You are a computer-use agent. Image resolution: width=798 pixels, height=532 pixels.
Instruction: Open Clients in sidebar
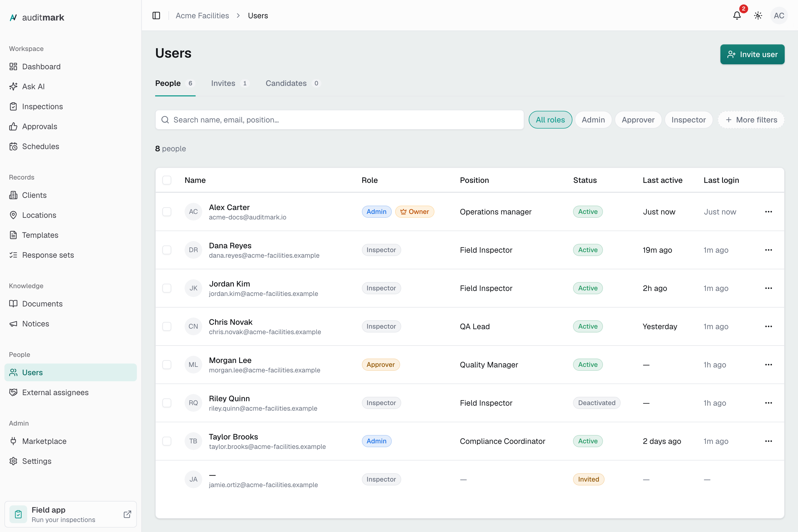[71, 195]
